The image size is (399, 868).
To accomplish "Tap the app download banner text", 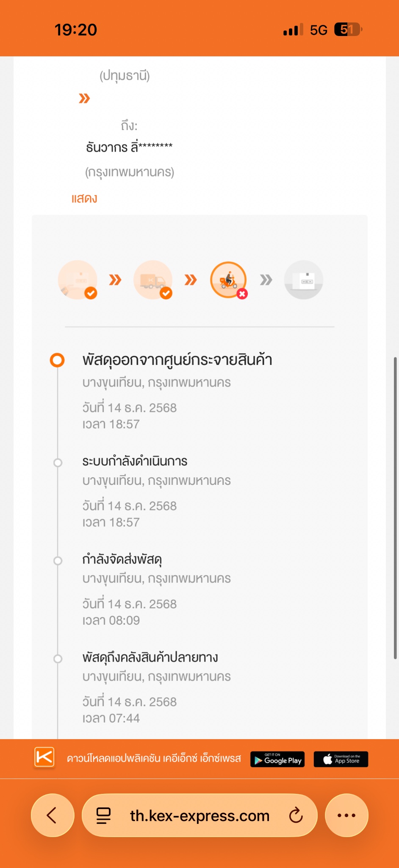I will pyautogui.click(x=154, y=759).
